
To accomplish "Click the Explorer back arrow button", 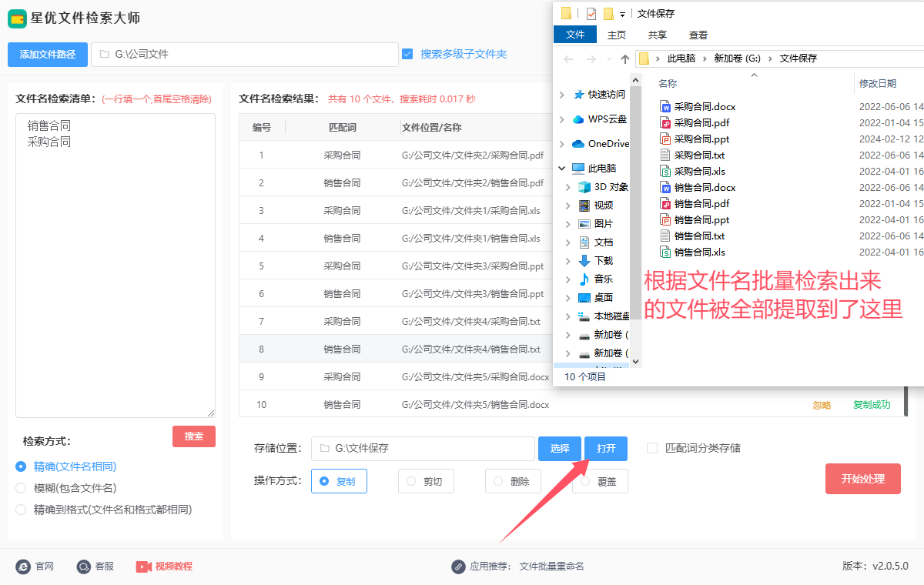I will 568,58.
